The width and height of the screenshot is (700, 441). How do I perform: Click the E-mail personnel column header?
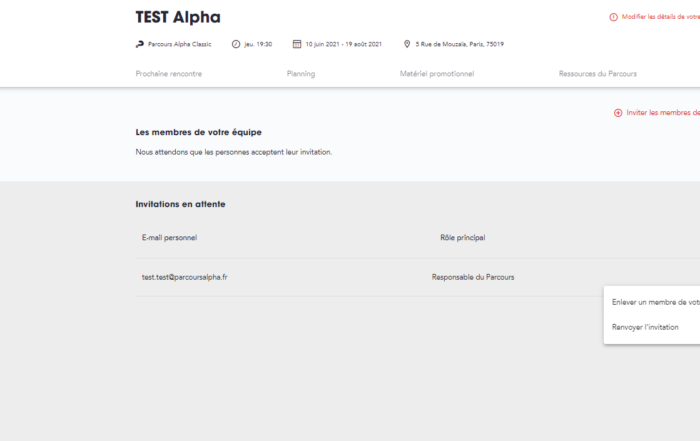(x=170, y=237)
